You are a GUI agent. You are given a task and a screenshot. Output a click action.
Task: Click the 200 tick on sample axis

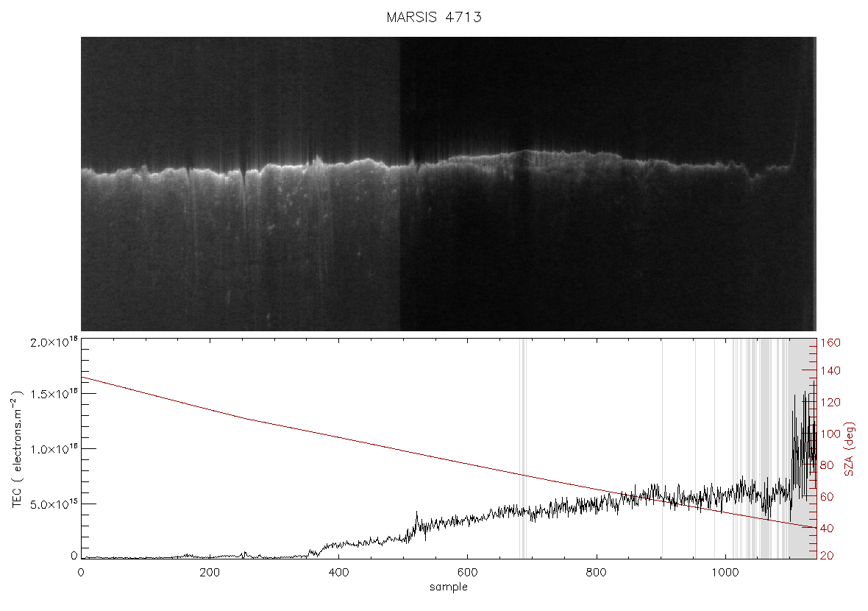209,572
